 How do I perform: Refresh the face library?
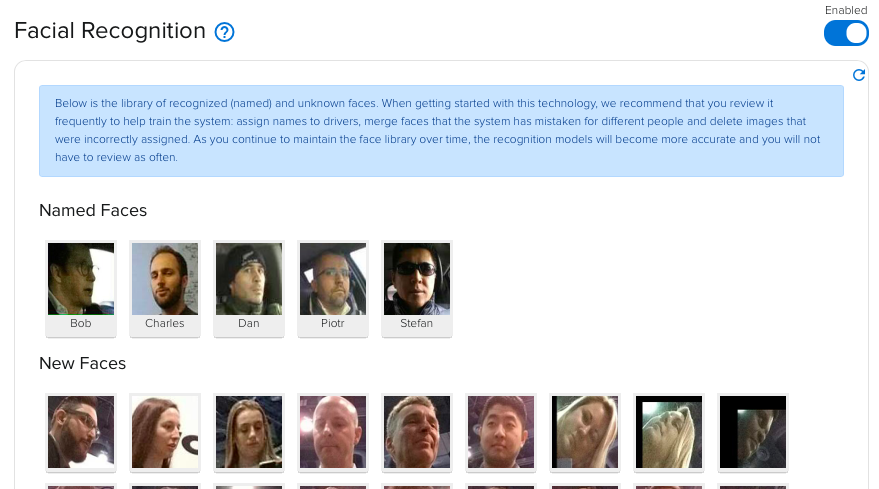pyautogui.click(x=858, y=75)
